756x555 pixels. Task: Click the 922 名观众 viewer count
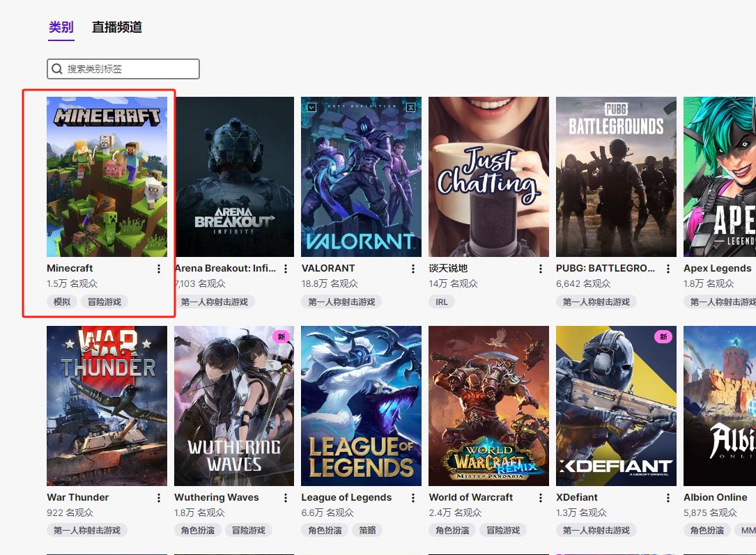tap(70, 513)
